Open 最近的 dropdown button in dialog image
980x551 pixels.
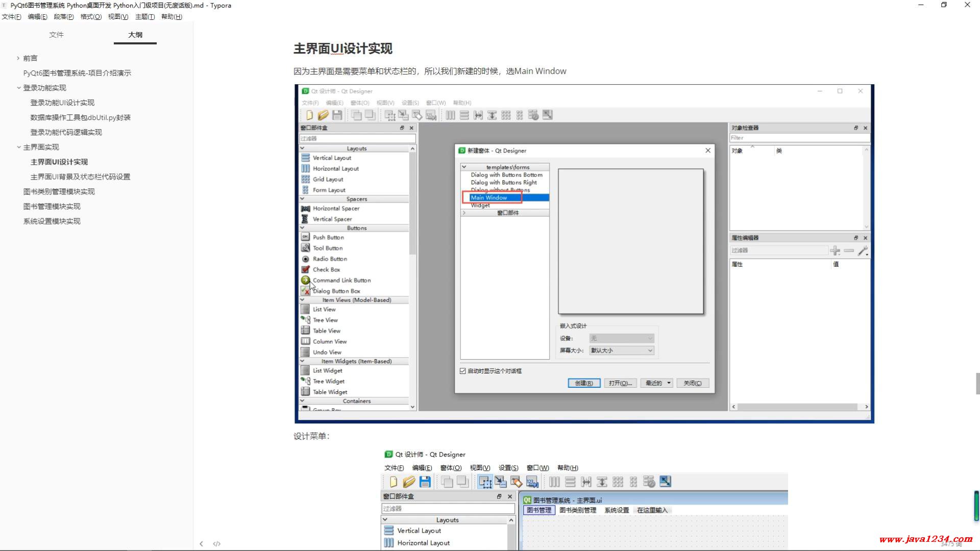(x=657, y=383)
